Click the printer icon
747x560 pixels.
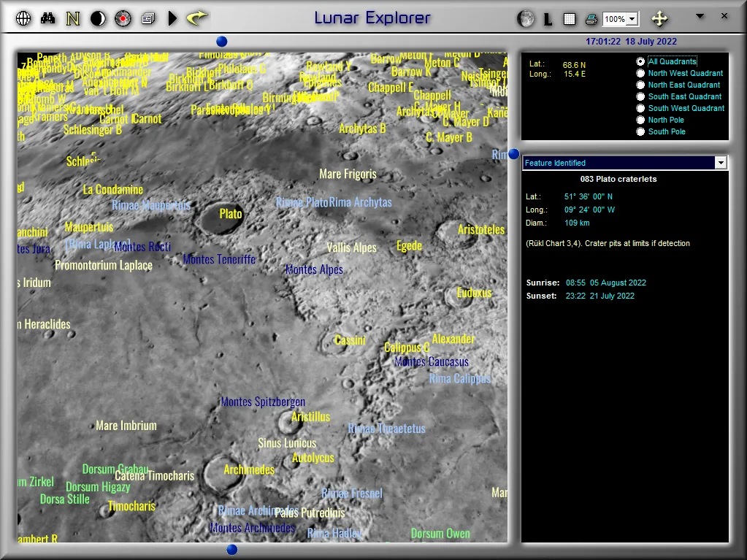click(591, 19)
